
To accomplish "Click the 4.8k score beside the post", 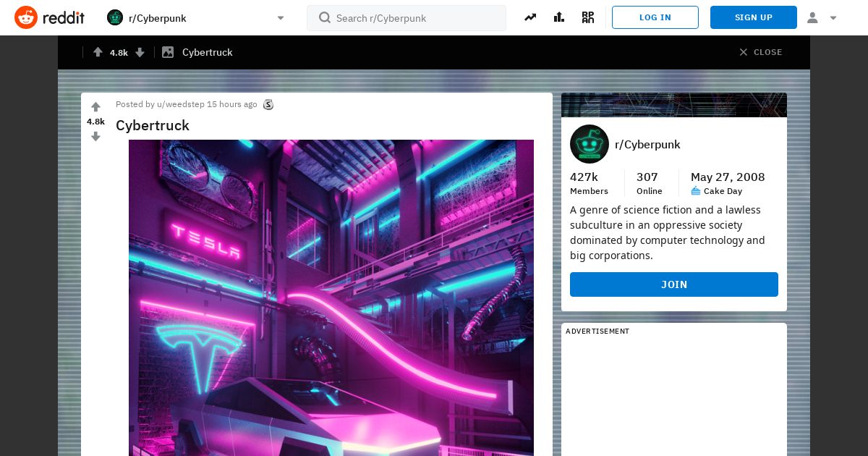I will 95,122.
